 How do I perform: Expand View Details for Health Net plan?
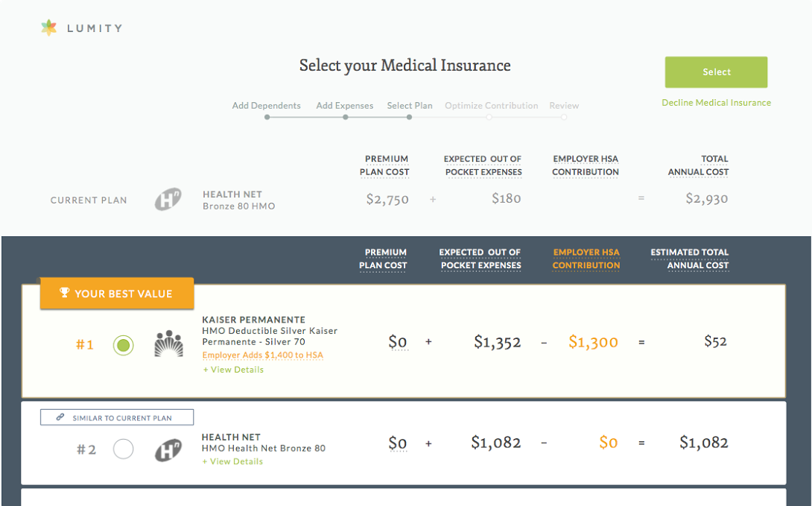coord(232,461)
